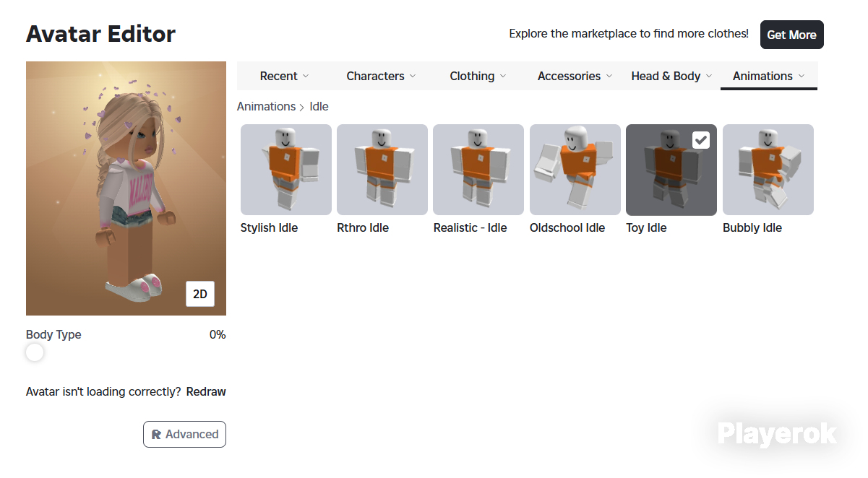
Task: Click the Idle breadcrumb text
Action: (x=319, y=106)
